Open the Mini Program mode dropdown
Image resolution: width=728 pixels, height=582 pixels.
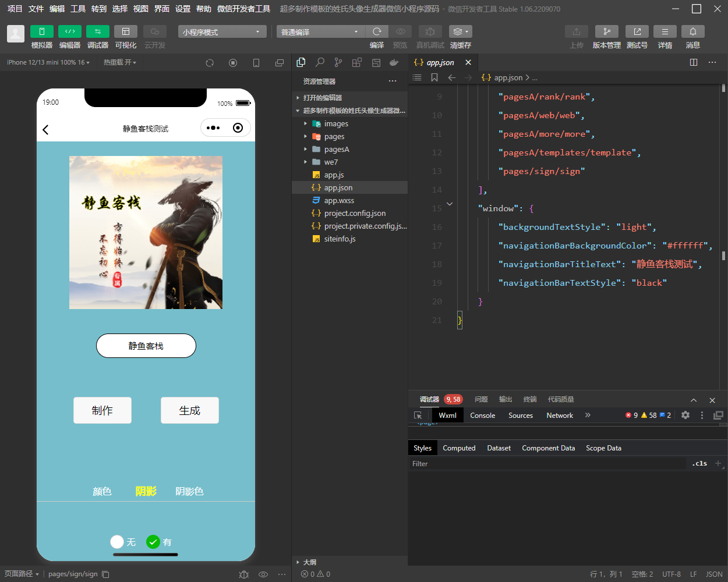pyautogui.click(x=222, y=31)
